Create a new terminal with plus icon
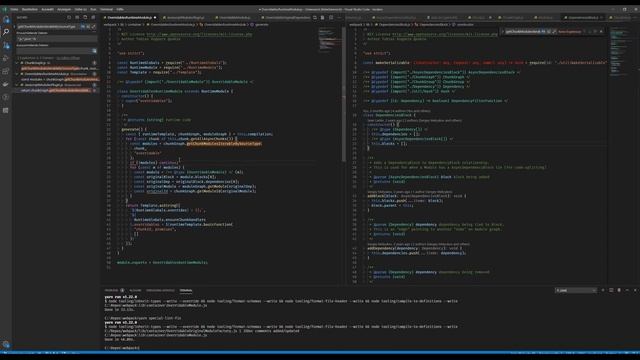The image size is (640, 360). click(603, 290)
